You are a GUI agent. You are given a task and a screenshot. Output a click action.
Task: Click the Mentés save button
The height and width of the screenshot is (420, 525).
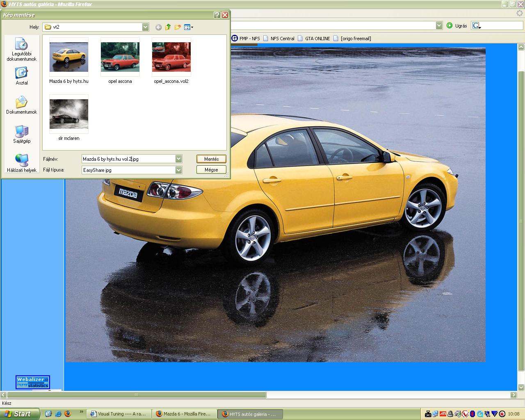click(x=212, y=159)
